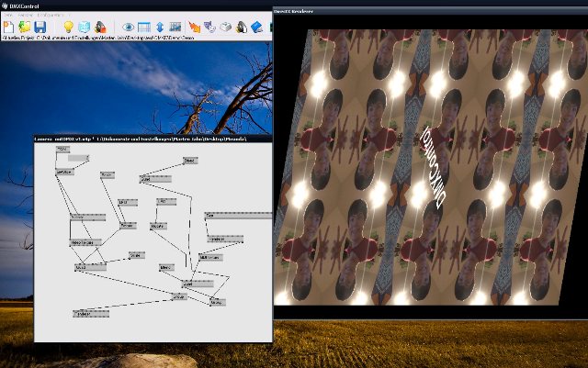
Task: Click the gray block device icon
Action: tap(225, 28)
